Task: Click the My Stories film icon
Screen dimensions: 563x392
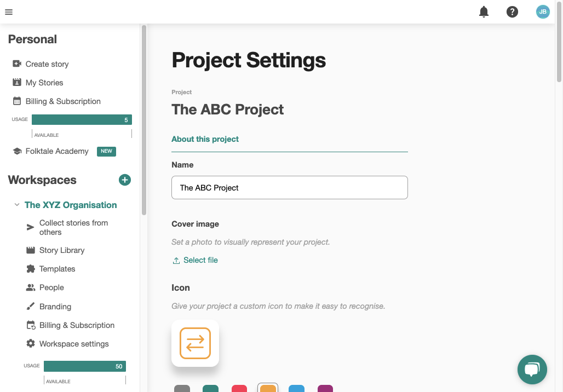Action: [17, 83]
